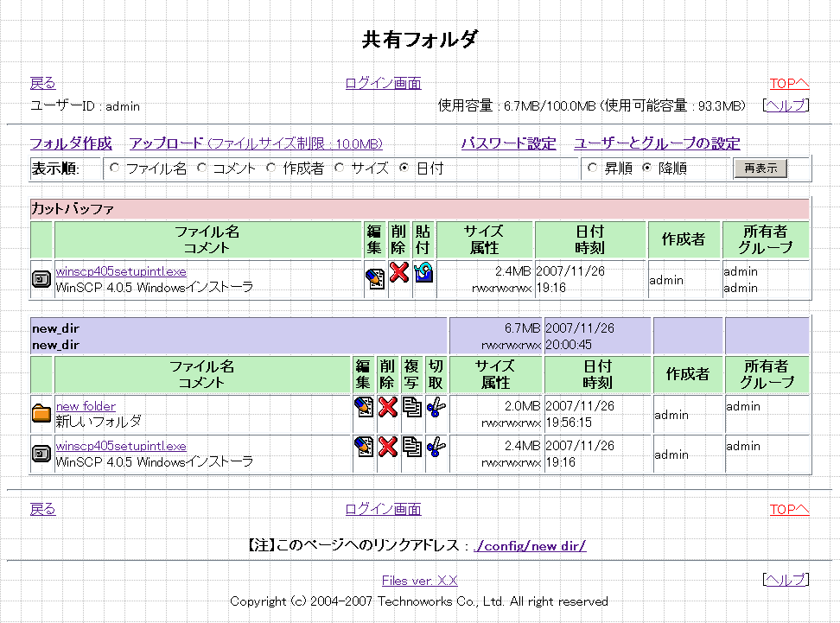
Task: Click scissors cut icon for winscp405setupintl.exe in new_dir
Action: 436,447
